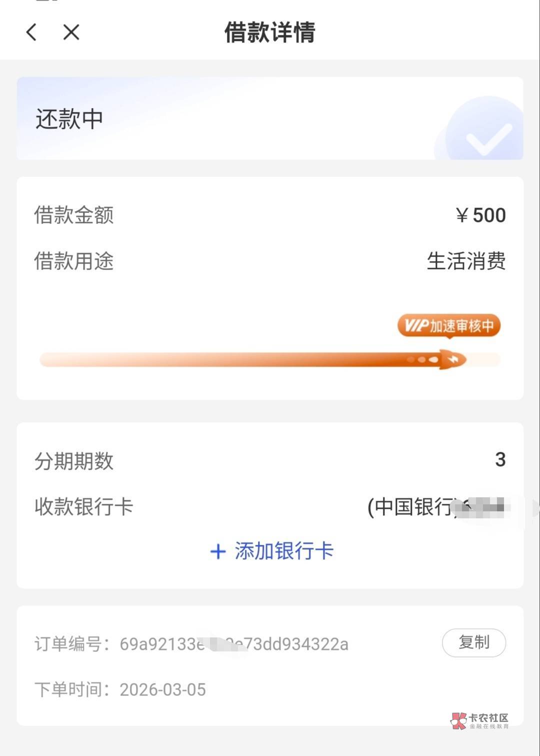Viewport: 540px width, 756px height.
Task: Click the plus icon before 添加银行卡
Action: 218,552
